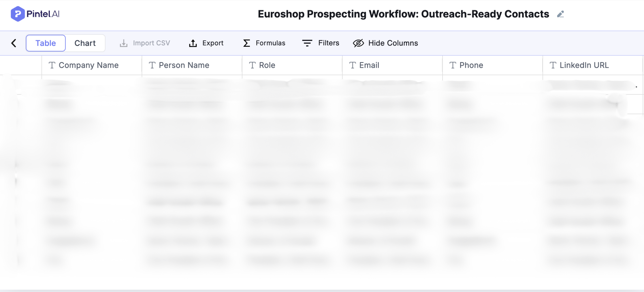The image size is (644, 292).
Task: Click the workflow title text
Action: (403, 14)
